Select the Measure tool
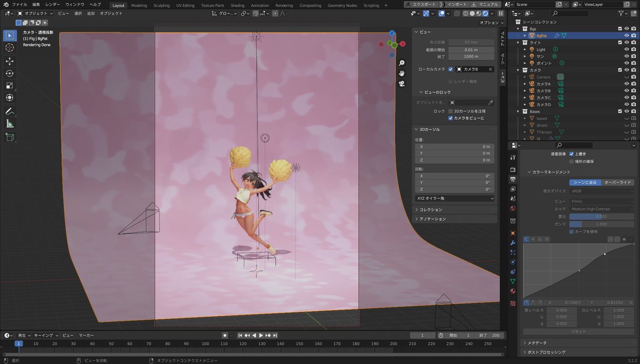The width and height of the screenshot is (640, 364). (x=10, y=124)
